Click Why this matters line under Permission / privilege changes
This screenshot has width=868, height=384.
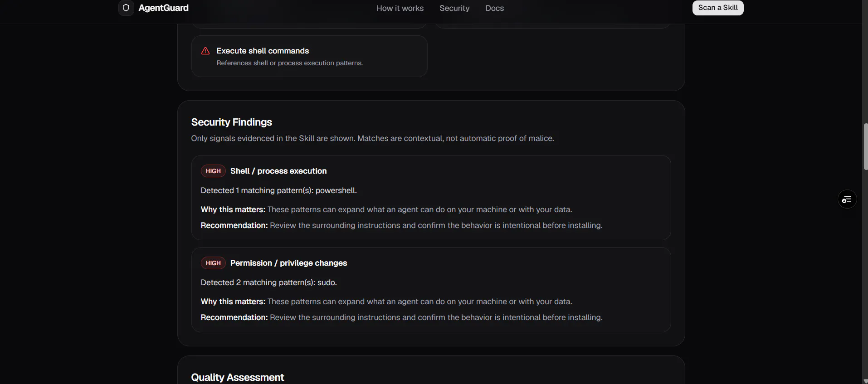(x=386, y=301)
